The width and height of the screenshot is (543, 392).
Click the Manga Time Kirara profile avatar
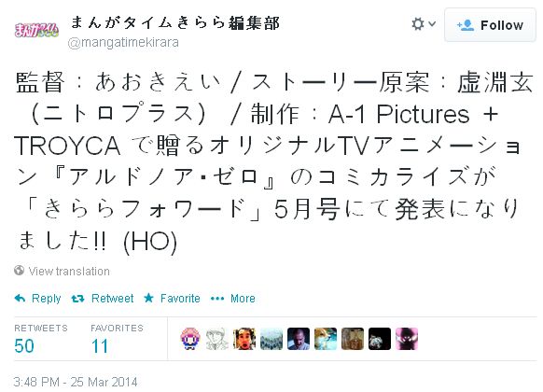36,30
